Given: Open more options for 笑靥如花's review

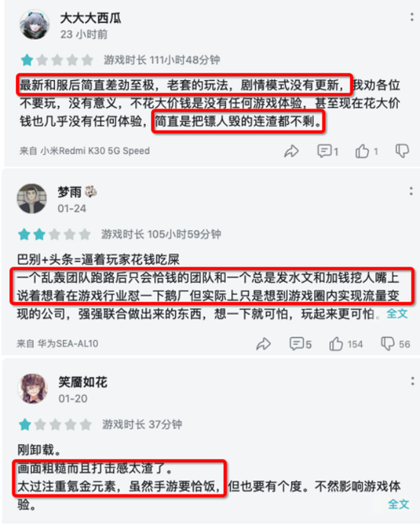Looking at the screenshot, I should (x=412, y=381).
